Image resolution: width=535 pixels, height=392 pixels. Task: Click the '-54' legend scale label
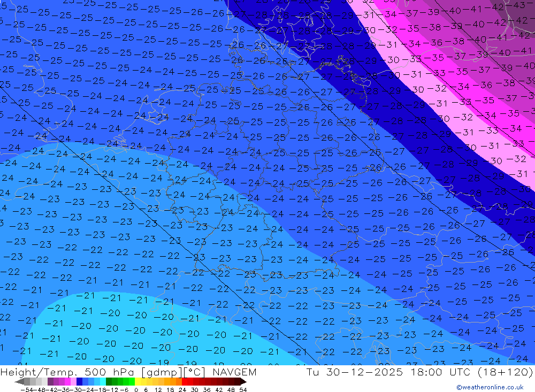(x=27, y=390)
